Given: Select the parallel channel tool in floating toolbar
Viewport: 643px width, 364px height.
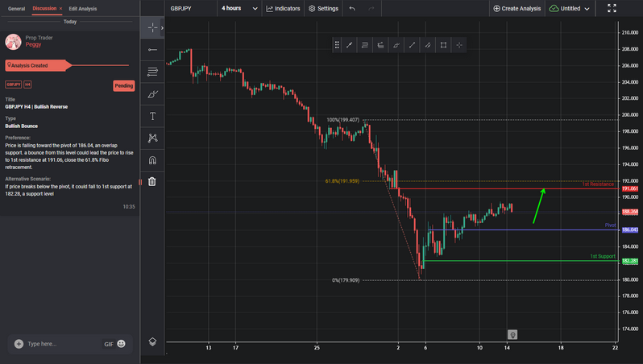Looking at the screenshot, I should (428, 45).
